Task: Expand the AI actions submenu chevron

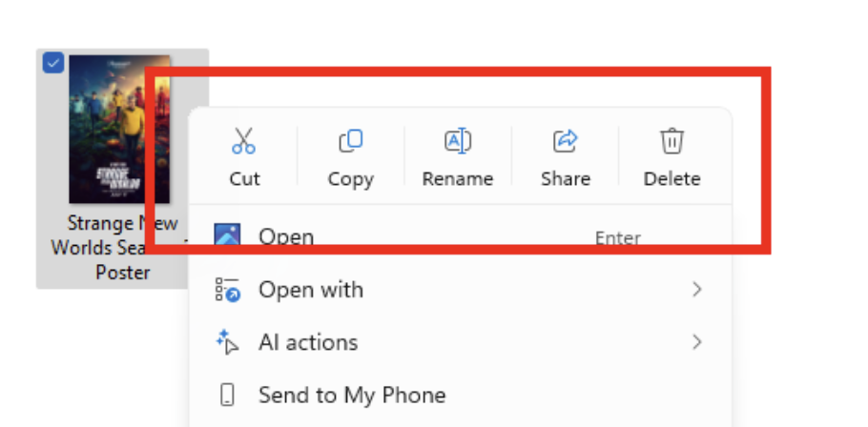Action: (697, 341)
